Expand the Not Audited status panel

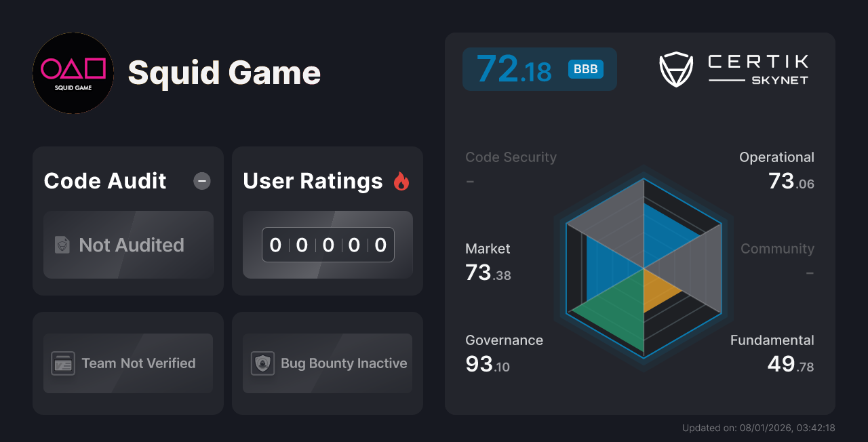tap(128, 245)
